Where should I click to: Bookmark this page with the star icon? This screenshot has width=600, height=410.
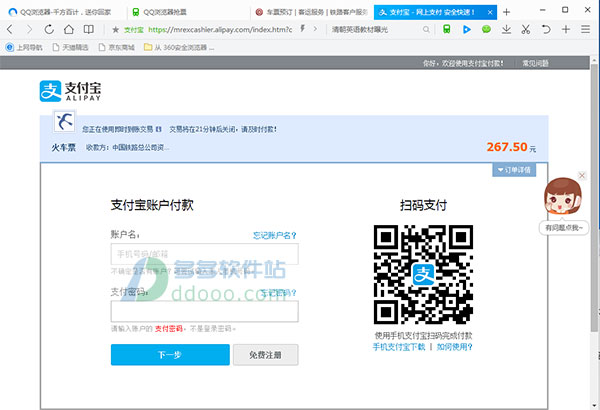[x=116, y=29]
